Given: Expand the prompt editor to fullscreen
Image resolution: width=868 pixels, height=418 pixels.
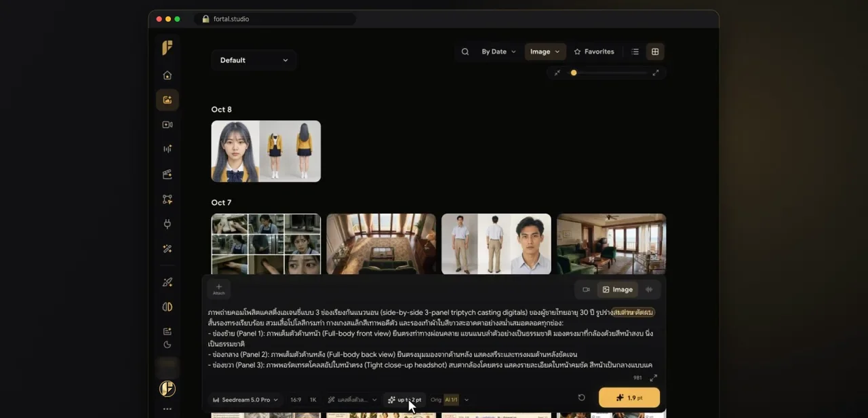Looking at the screenshot, I should tap(654, 378).
